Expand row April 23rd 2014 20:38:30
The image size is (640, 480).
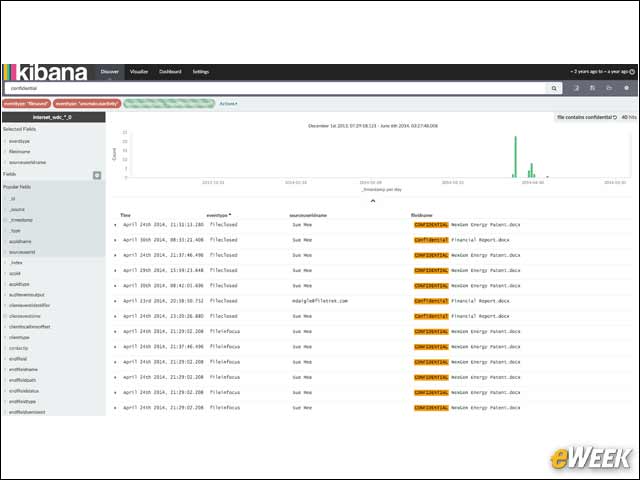(x=115, y=301)
